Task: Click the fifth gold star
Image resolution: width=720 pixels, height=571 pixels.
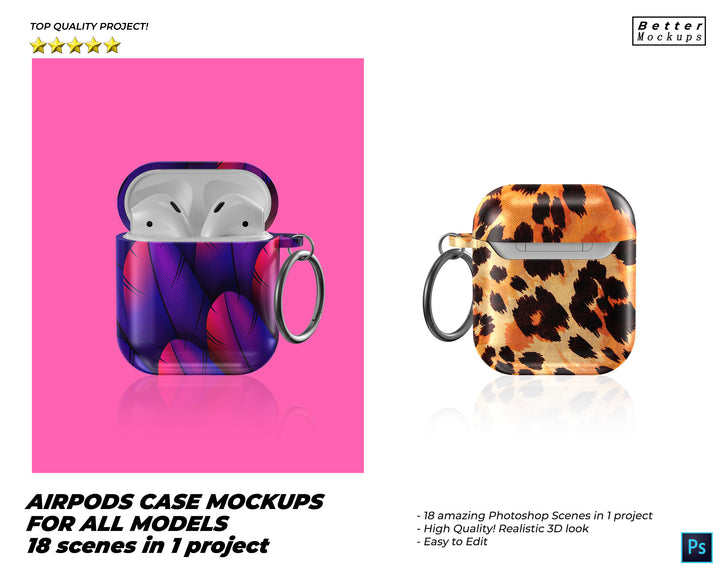Action: coord(112,45)
